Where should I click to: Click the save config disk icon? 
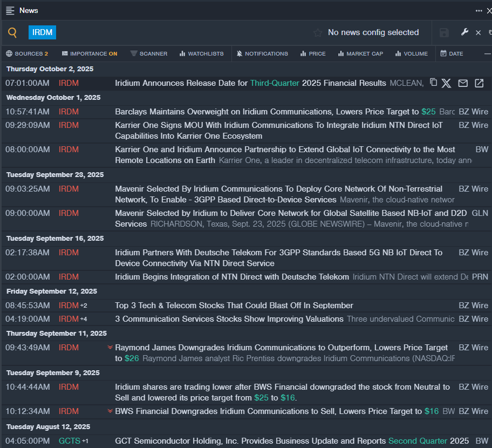click(444, 33)
